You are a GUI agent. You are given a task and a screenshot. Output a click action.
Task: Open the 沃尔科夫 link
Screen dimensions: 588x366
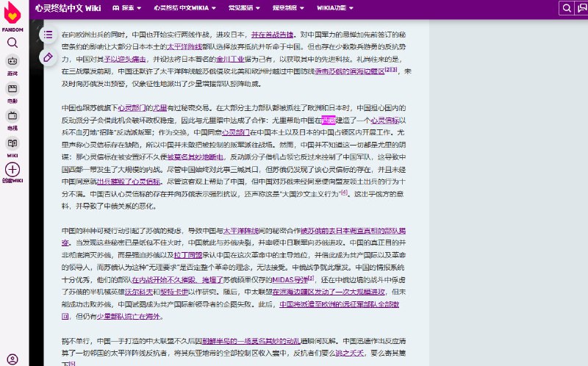(x=139, y=292)
